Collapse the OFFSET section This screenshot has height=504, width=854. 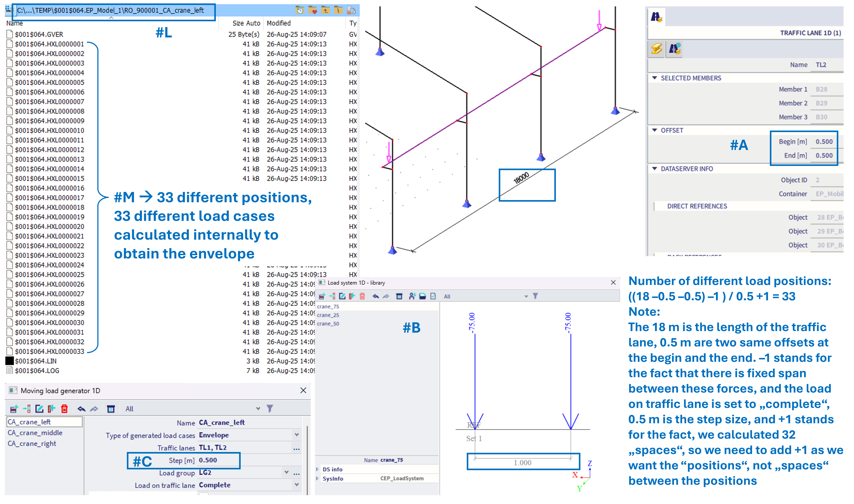[x=654, y=130]
